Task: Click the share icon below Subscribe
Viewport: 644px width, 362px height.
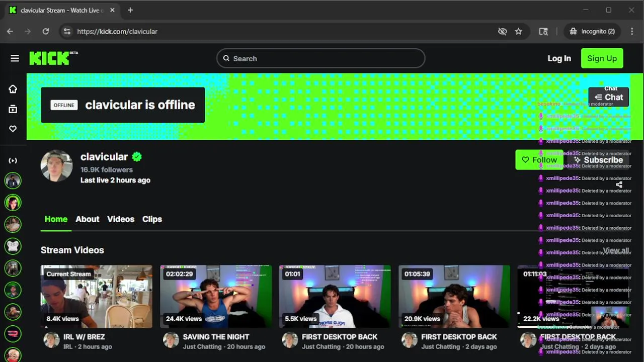Action: click(619, 185)
